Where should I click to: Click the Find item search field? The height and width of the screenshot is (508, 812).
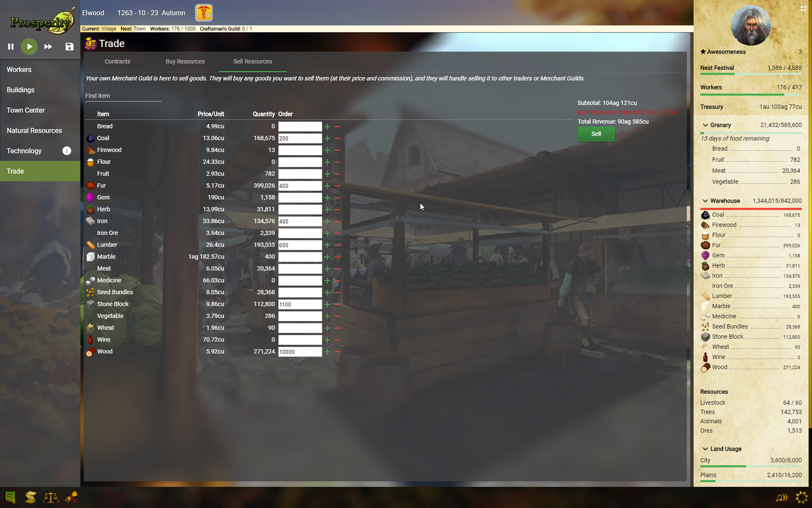click(x=123, y=96)
